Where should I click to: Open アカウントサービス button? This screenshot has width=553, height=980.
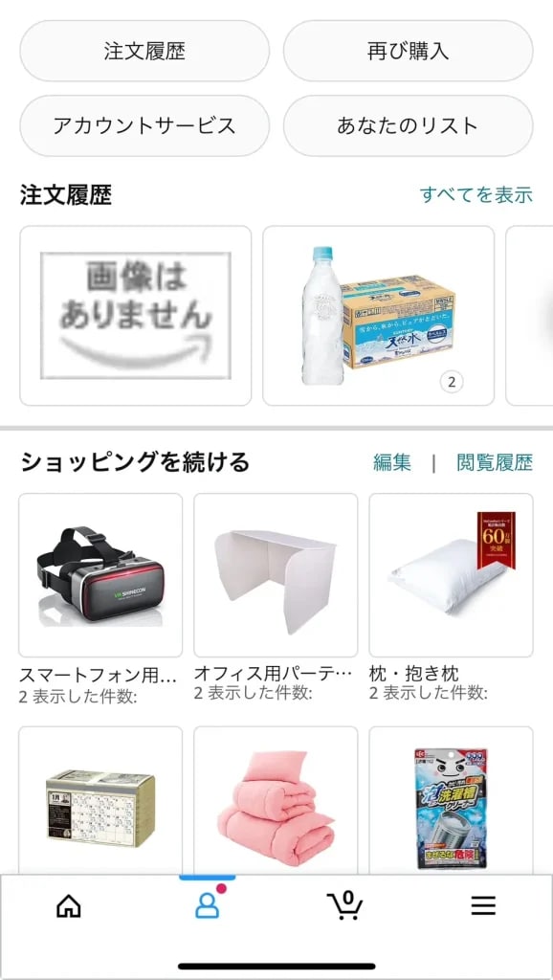click(x=144, y=125)
